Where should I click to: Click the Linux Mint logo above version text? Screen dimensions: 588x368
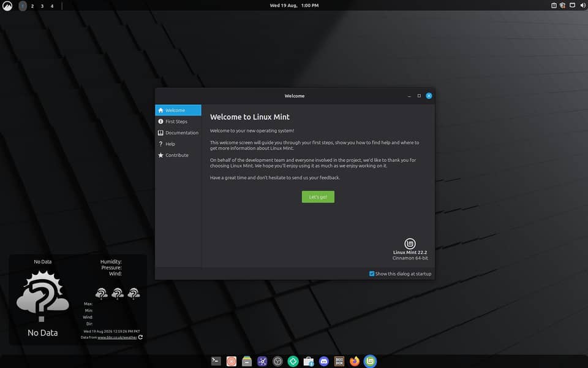coord(410,243)
